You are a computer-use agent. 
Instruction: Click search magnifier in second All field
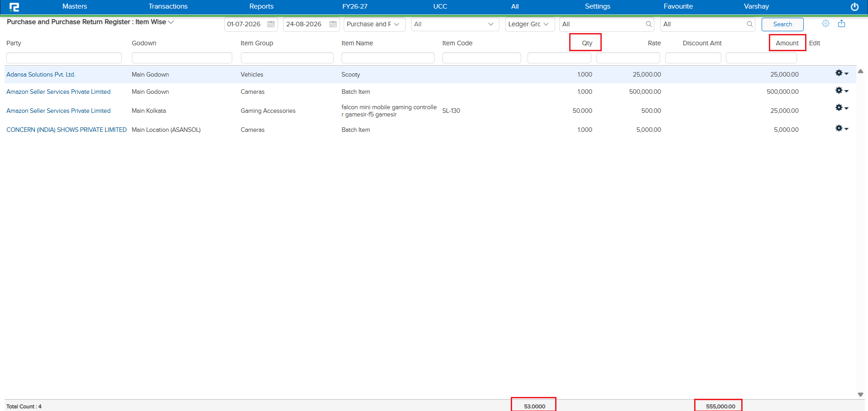749,24
